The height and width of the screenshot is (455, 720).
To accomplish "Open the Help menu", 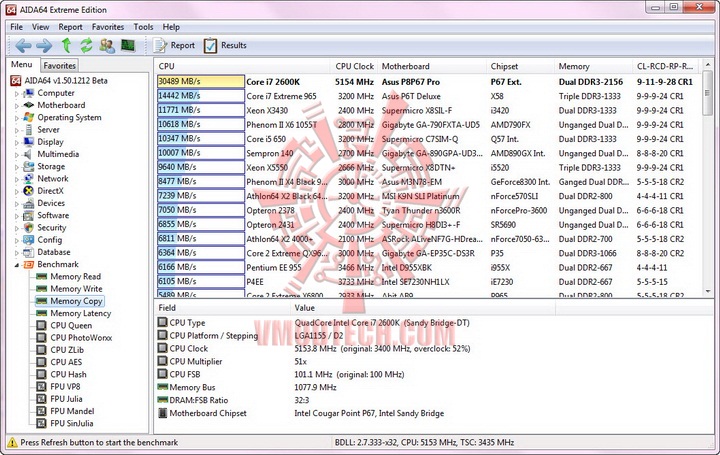I will tap(171, 27).
